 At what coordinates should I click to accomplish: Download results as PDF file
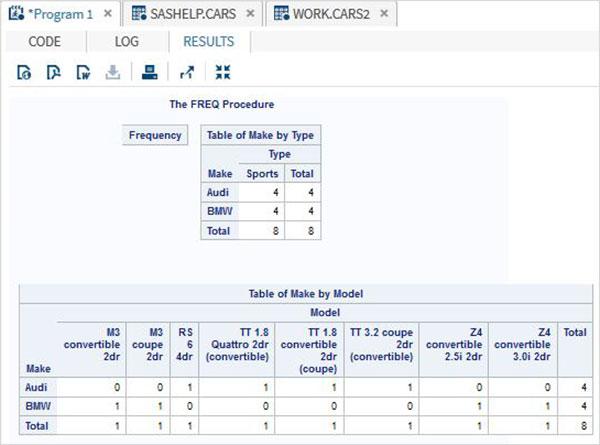coord(53,72)
